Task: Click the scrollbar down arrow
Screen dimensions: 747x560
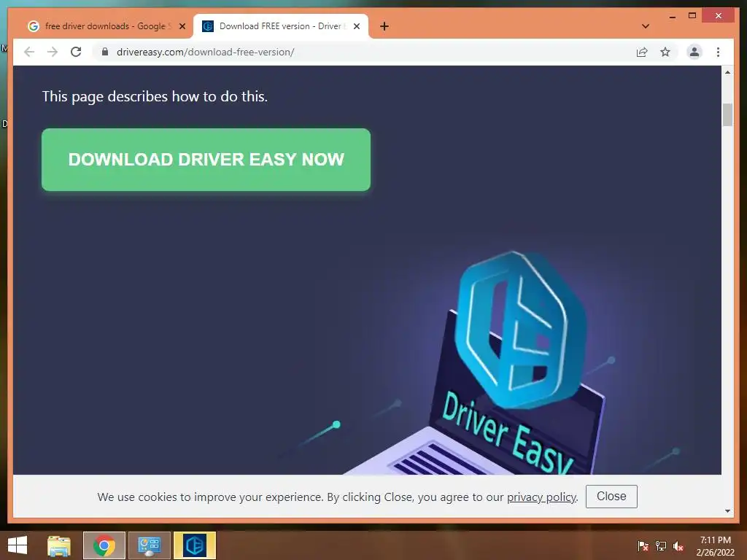Action: [x=727, y=511]
